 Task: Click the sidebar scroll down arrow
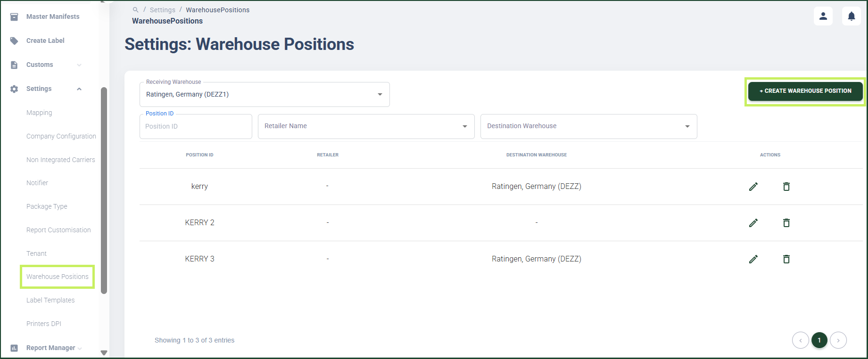[104, 352]
